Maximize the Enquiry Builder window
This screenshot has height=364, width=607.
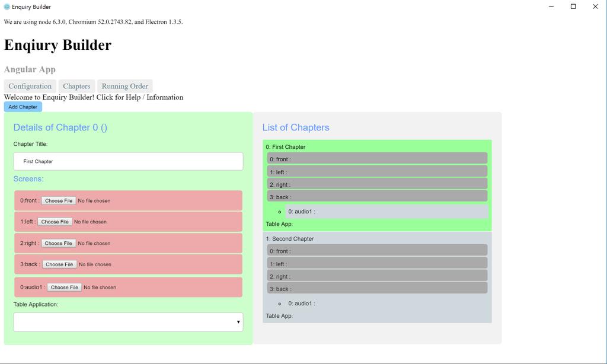(573, 7)
